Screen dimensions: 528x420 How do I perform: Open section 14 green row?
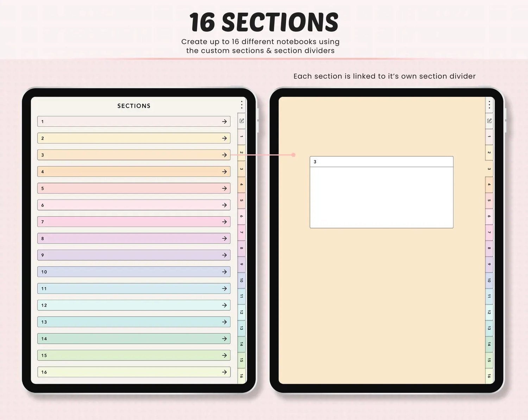click(x=134, y=339)
